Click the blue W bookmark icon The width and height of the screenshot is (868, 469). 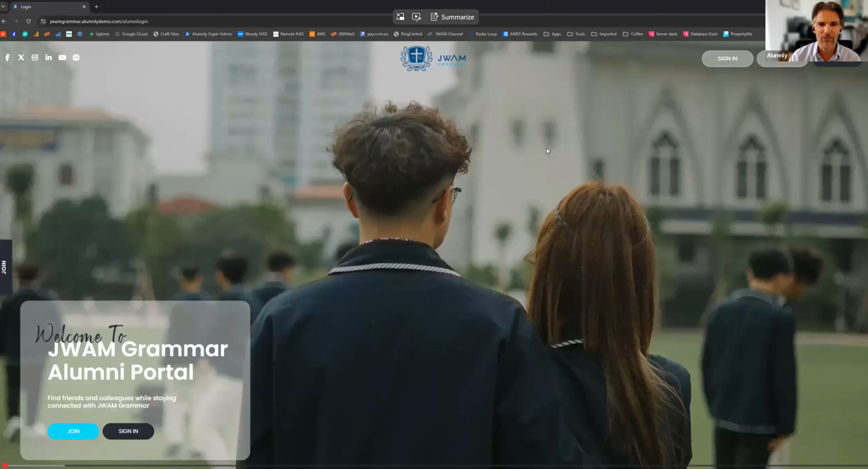pos(58,34)
